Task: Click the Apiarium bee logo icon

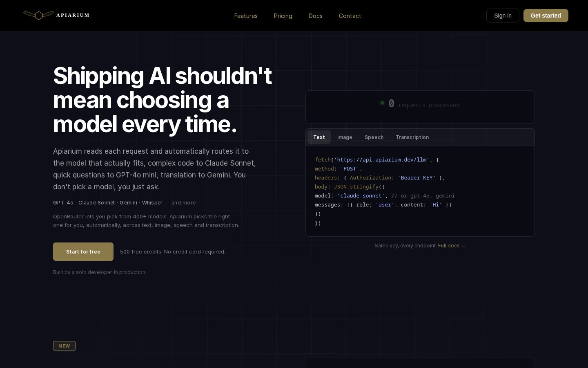Action: [x=39, y=15]
